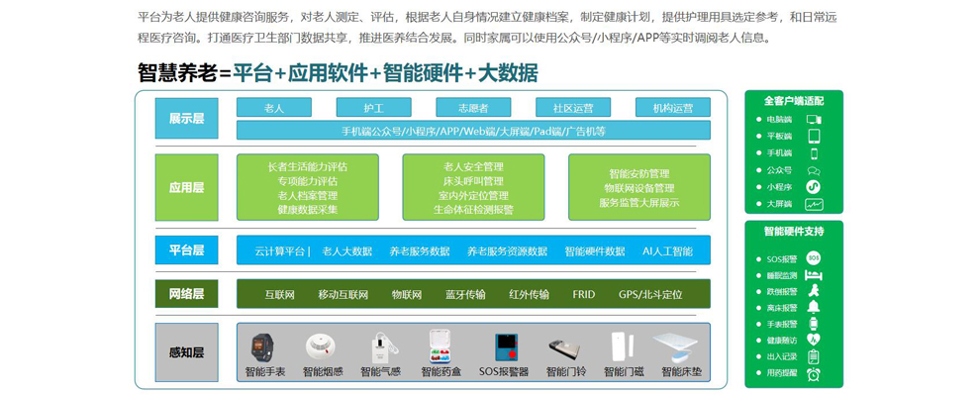The width and height of the screenshot is (980, 396).
Task: Click the 跌倒报警 falling person icon
Action: pyautogui.click(x=813, y=291)
